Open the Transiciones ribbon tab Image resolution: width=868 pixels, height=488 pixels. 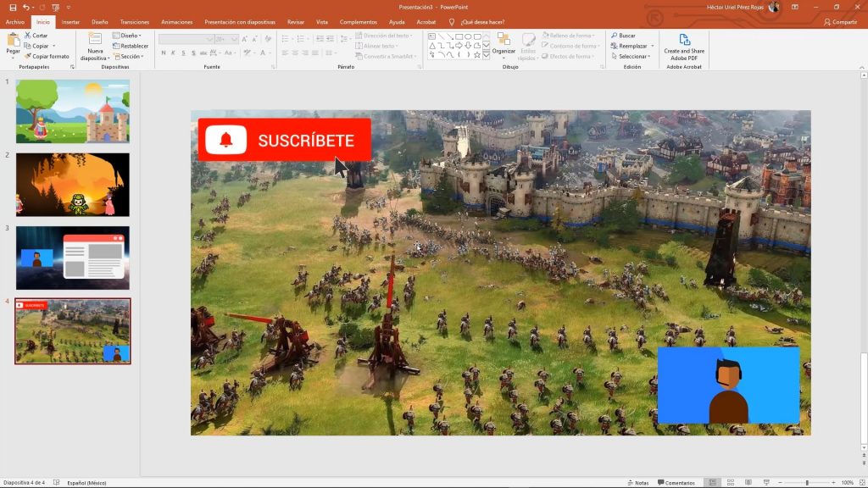click(135, 22)
